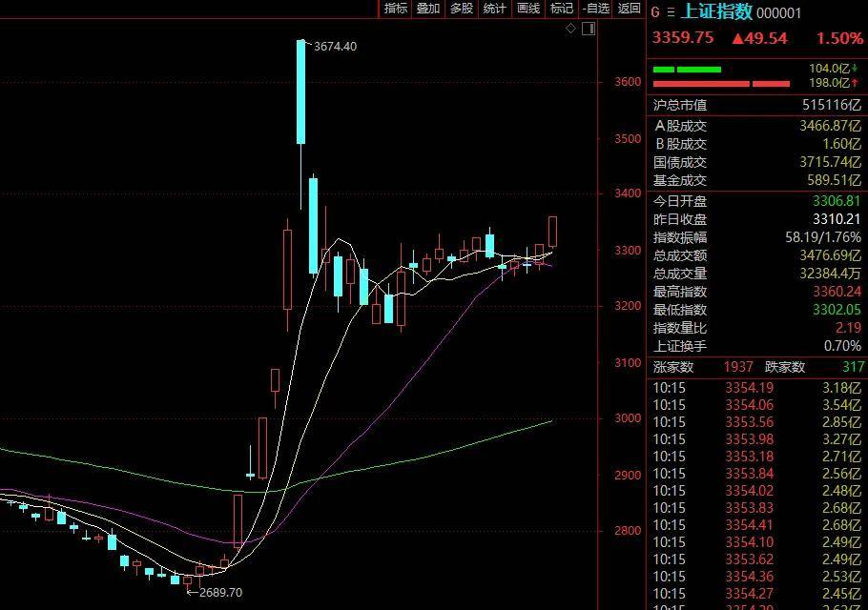Click the G icon beside 上证指数
The width and height of the screenshot is (868, 610).
coord(656,11)
